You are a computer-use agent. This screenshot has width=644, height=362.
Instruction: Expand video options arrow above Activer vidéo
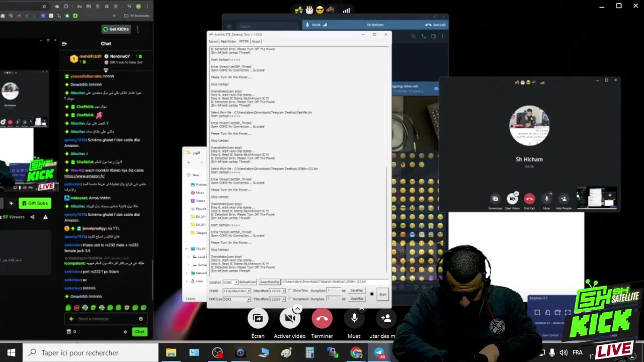[297, 309]
